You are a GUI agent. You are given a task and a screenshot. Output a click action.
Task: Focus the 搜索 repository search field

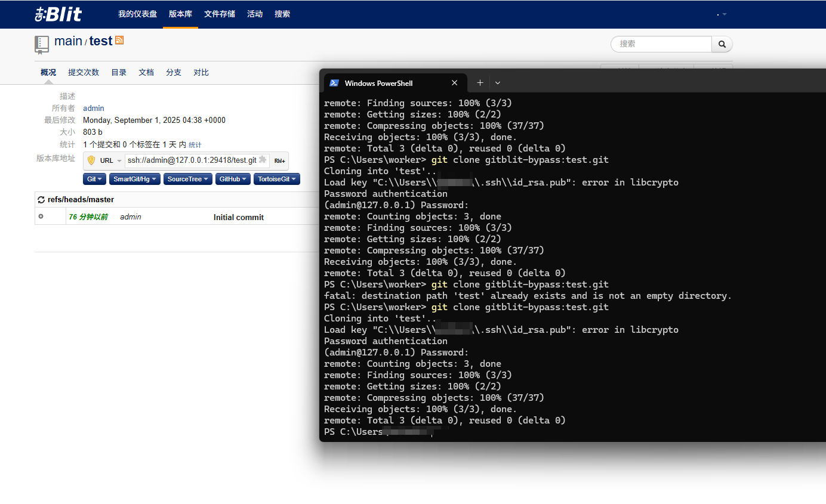click(661, 44)
